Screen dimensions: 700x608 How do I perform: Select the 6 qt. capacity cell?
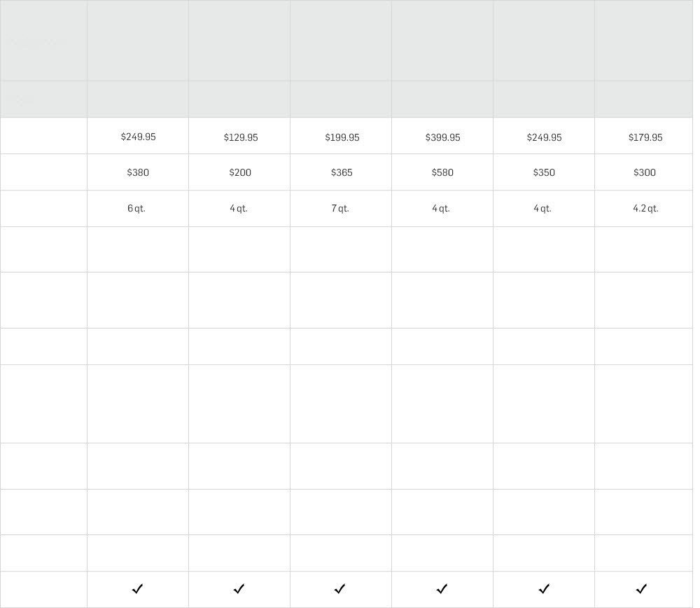[136, 209]
